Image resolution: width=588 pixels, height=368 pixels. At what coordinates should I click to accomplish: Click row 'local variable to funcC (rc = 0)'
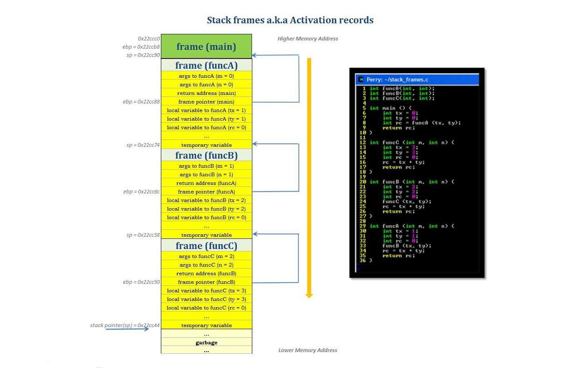tap(206, 308)
